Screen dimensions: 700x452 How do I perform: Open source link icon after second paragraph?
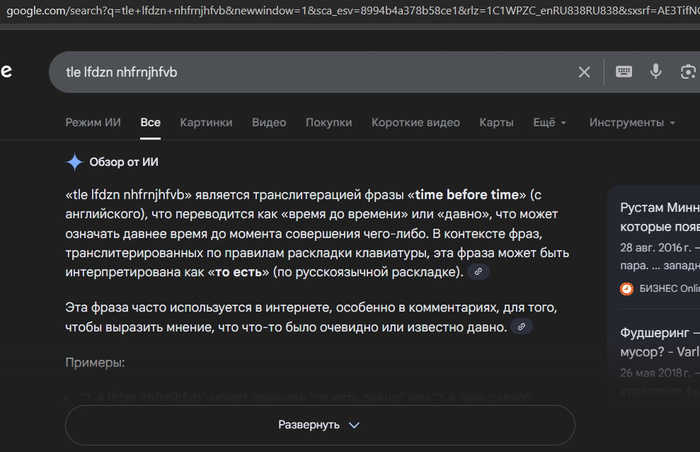click(x=521, y=327)
